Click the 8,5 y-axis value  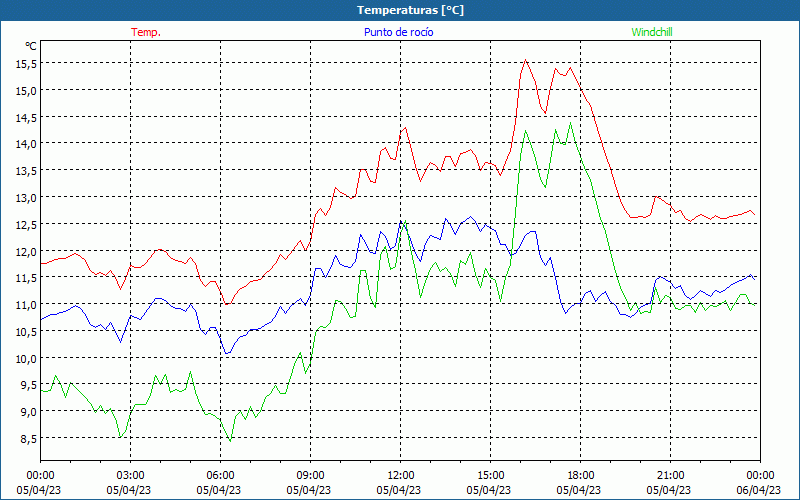click(29, 438)
